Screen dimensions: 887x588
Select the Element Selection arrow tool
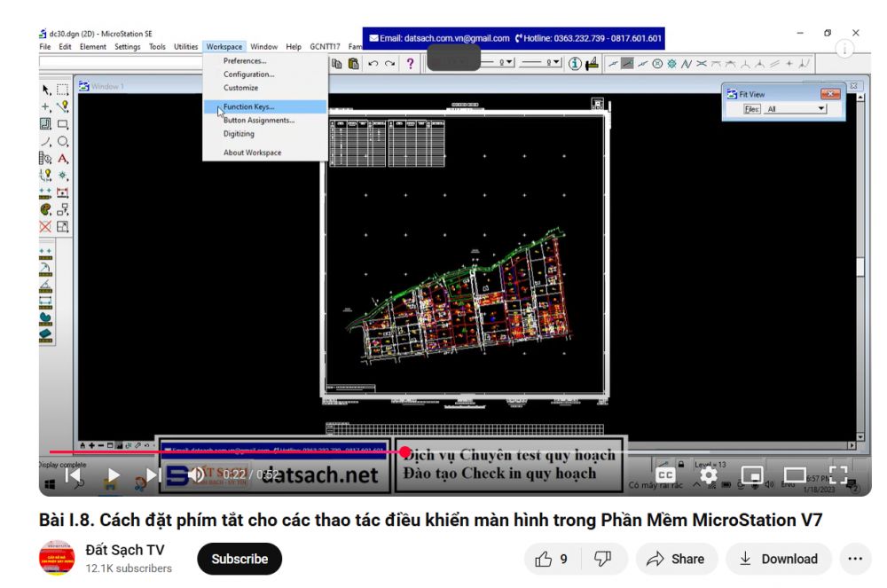click(x=46, y=90)
